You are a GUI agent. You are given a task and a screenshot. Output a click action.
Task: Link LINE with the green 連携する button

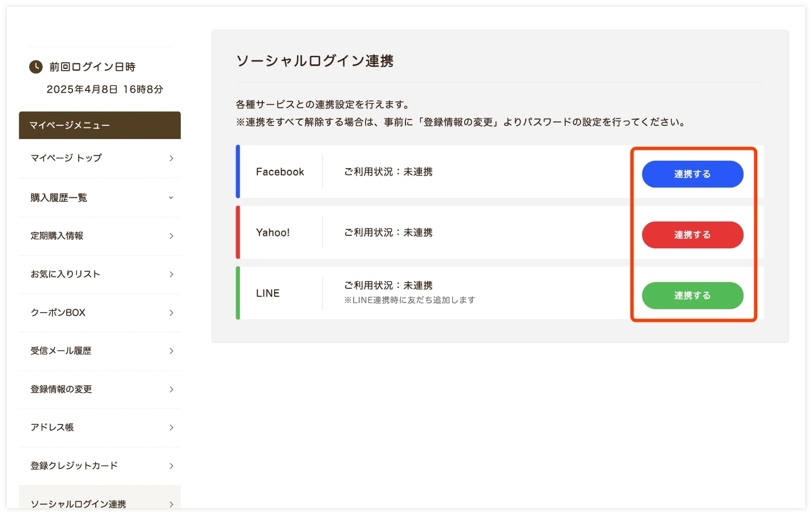tap(692, 295)
